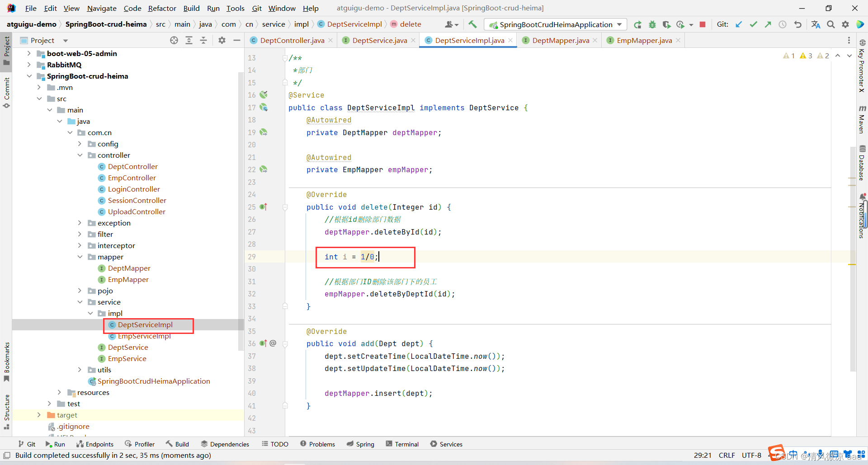Run the application with rerun icon
The width and height of the screenshot is (868, 465).
tap(637, 24)
